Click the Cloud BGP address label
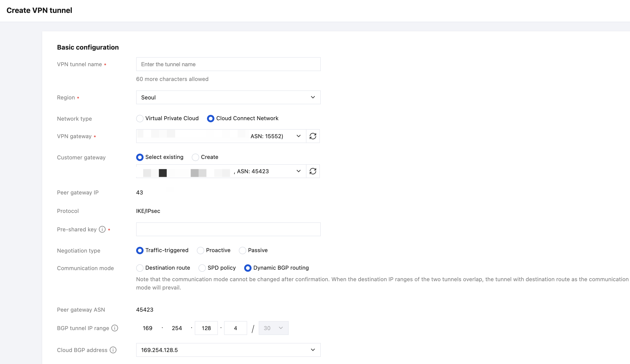 tap(82, 350)
